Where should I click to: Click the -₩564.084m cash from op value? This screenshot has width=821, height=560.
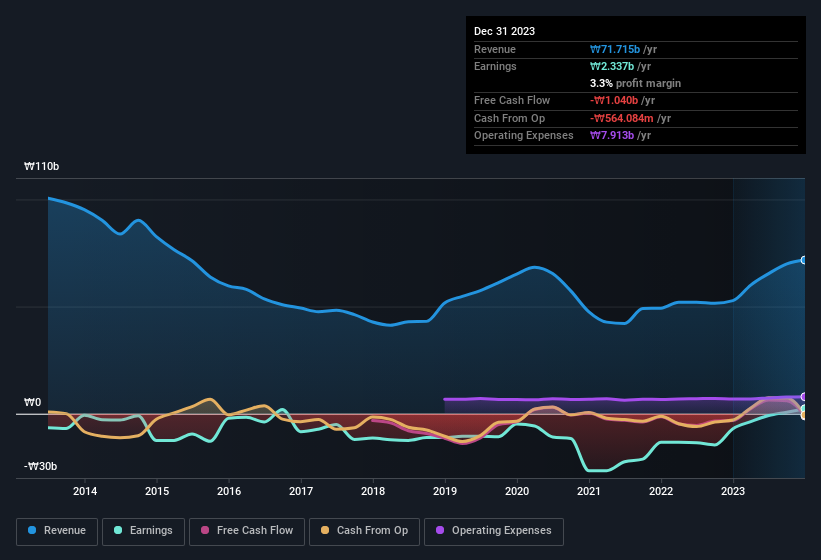coord(622,118)
